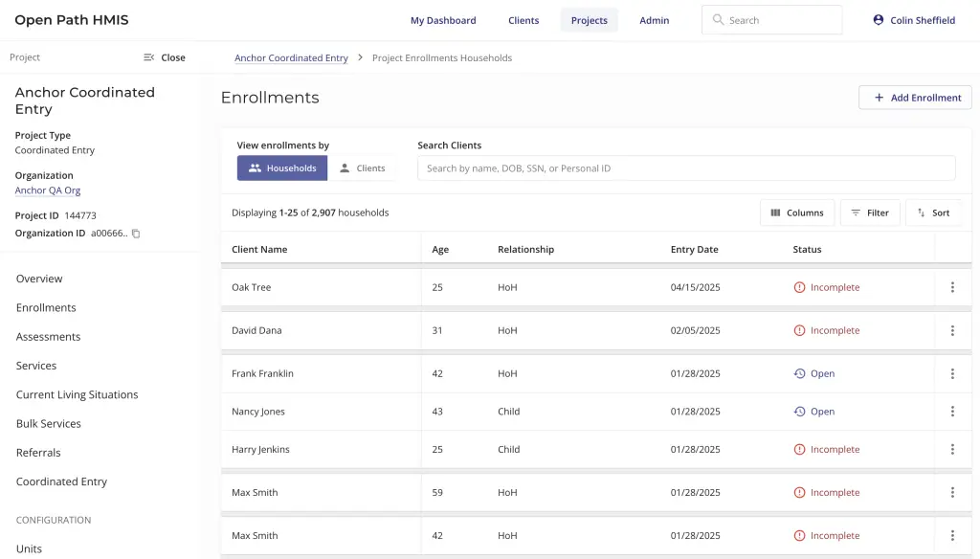Open the kebab menu for Oak Tree
This screenshot has height=559, width=980.
point(951,287)
